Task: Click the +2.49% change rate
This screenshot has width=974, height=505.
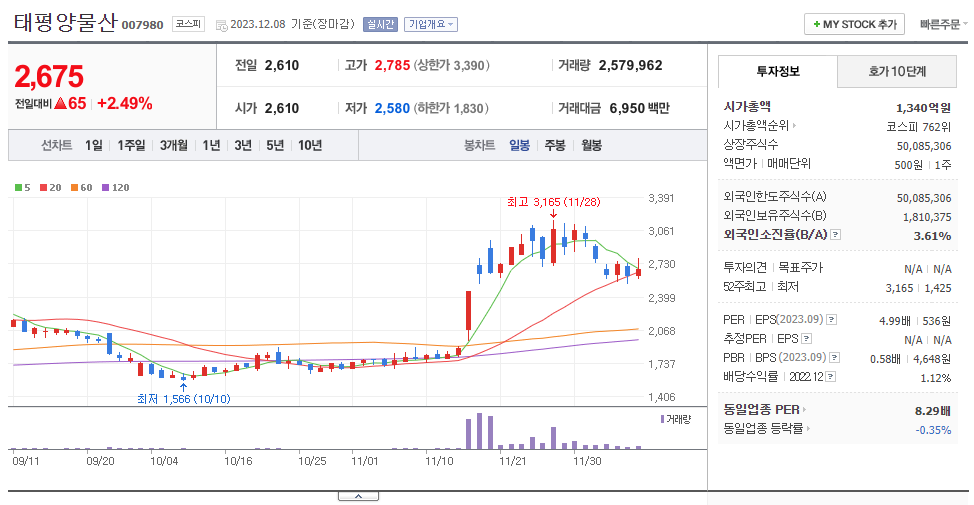Action: pyautogui.click(x=125, y=104)
